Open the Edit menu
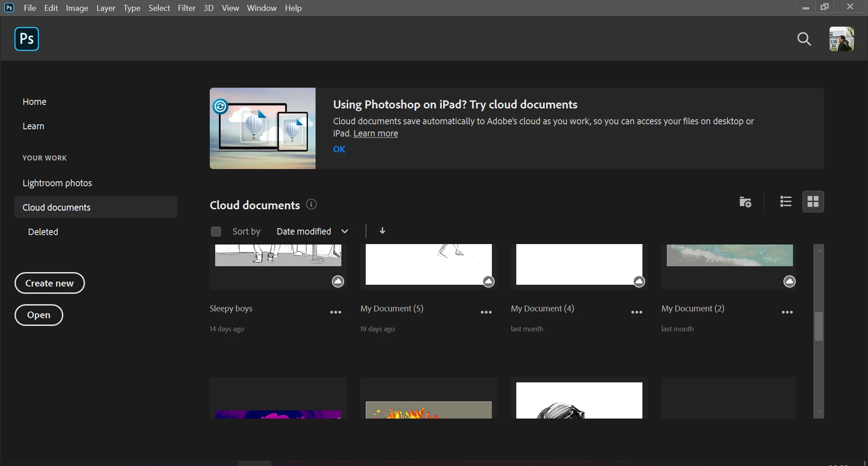The width and height of the screenshot is (868, 466). point(51,8)
